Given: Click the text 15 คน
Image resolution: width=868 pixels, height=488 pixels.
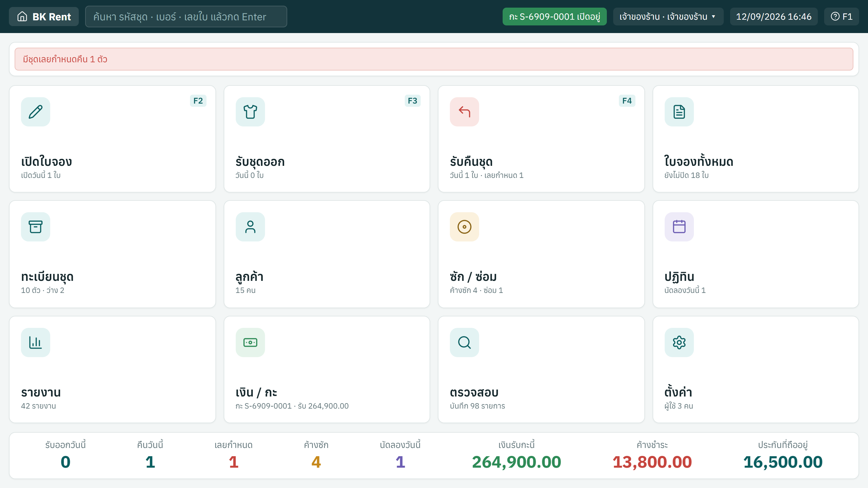Looking at the screenshot, I should (245, 290).
